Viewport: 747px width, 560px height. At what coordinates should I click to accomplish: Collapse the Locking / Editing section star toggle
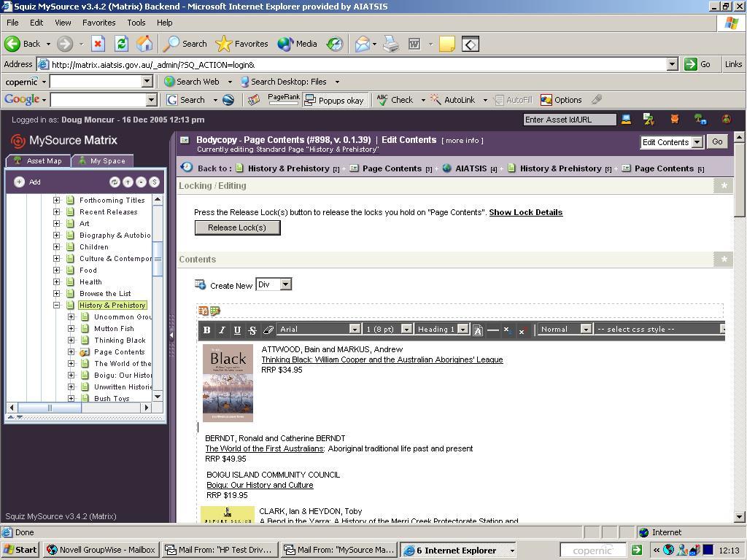click(x=724, y=186)
